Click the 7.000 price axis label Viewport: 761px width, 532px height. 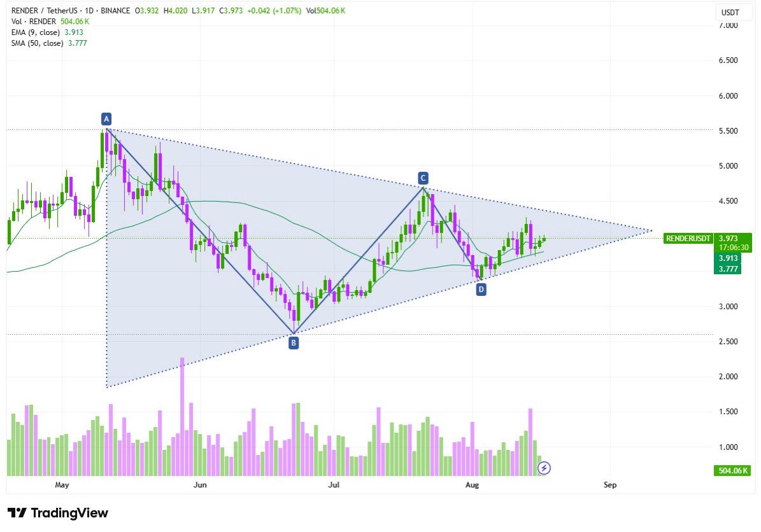coord(728,25)
